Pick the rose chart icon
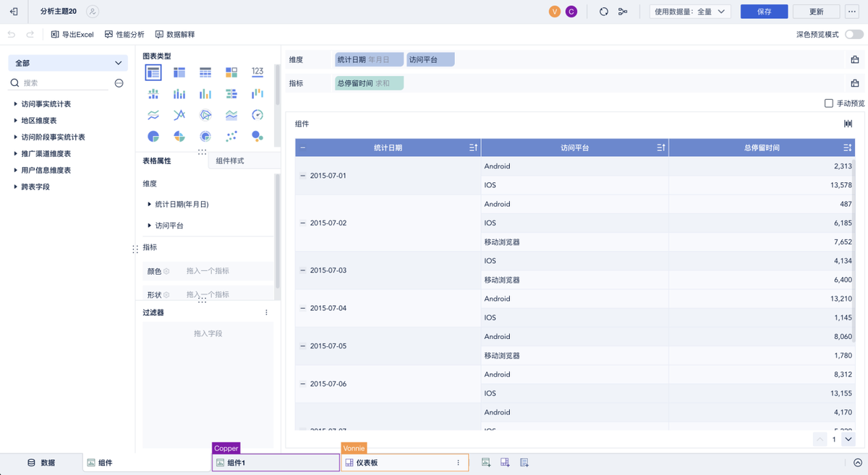 (179, 136)
